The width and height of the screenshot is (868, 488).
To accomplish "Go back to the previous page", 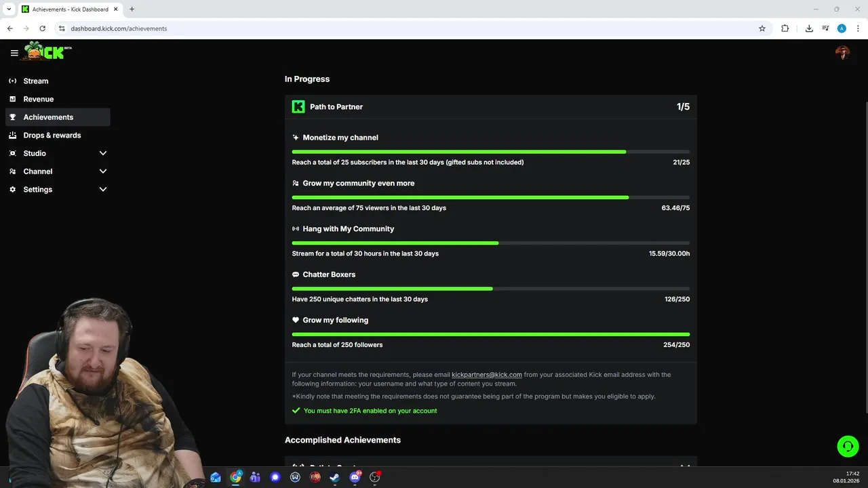I will point(10,28).
